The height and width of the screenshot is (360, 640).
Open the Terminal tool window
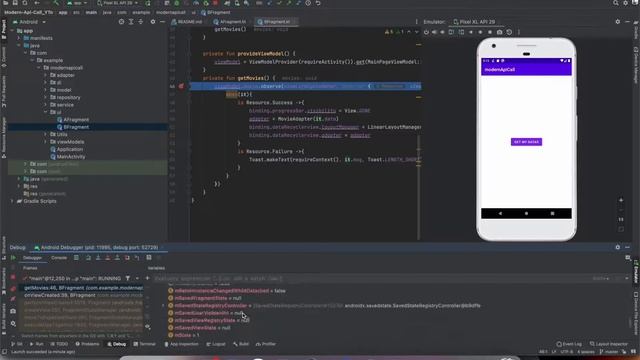click(x=144, y=344)
